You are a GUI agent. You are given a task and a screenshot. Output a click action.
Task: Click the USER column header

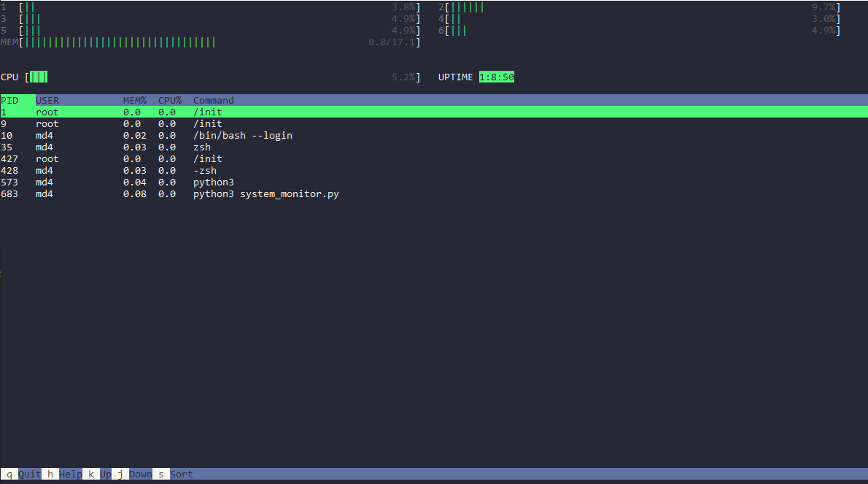47,100
